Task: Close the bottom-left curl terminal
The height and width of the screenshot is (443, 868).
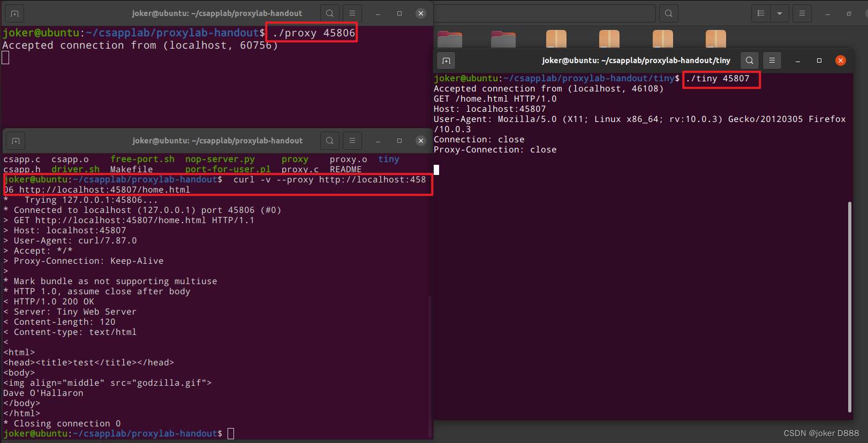Action: coord(421,141)
